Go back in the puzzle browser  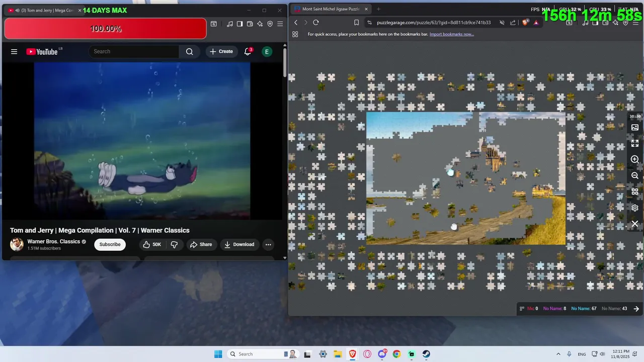point(296,22)
